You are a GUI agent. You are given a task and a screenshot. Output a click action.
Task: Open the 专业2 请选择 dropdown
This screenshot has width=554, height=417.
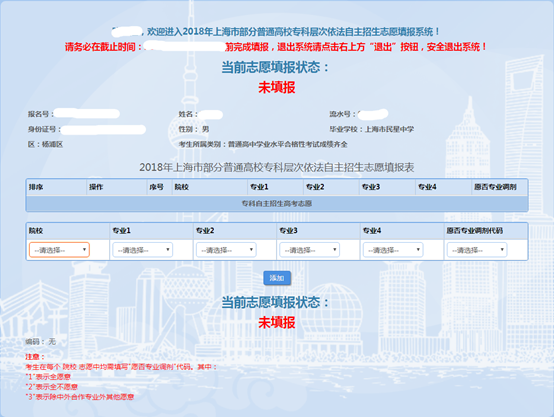[x=226, y=250]
